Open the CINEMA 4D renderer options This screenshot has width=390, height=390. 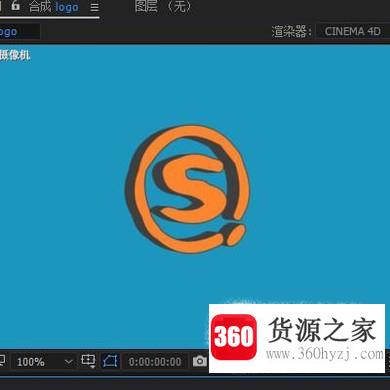353,32
